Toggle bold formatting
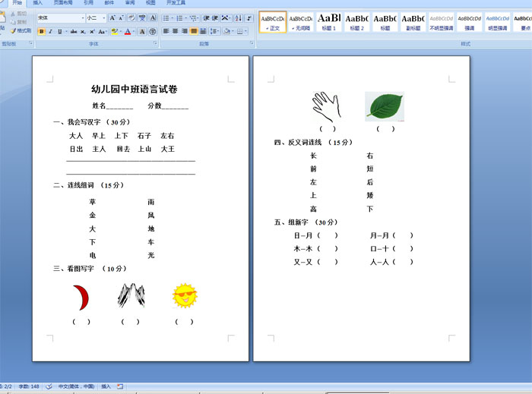Viewport: 532px width, 394px height. 41,32
